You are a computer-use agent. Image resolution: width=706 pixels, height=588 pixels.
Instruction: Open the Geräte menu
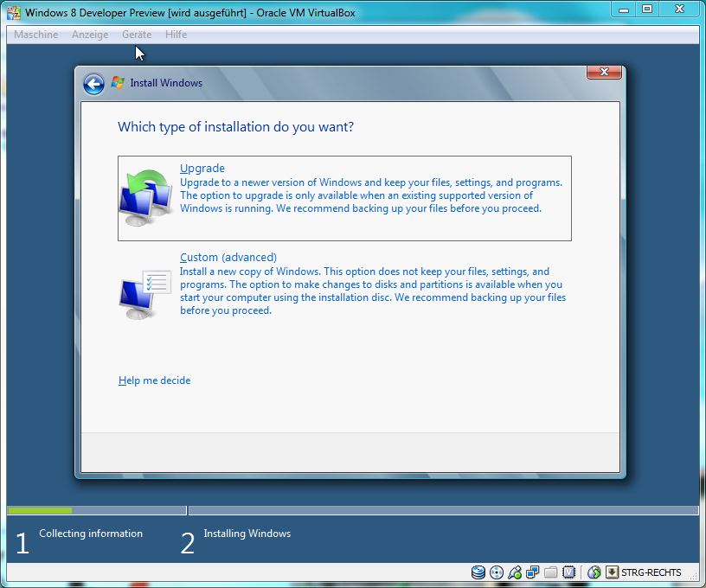click(137, 35)
